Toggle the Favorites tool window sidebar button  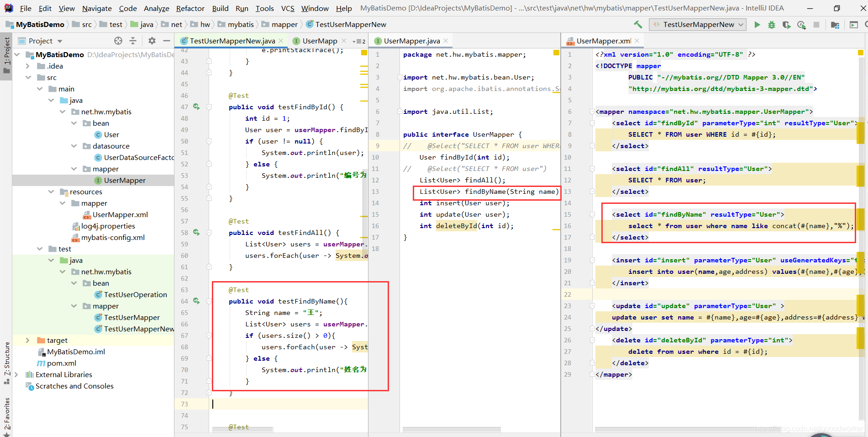(6, 417)
